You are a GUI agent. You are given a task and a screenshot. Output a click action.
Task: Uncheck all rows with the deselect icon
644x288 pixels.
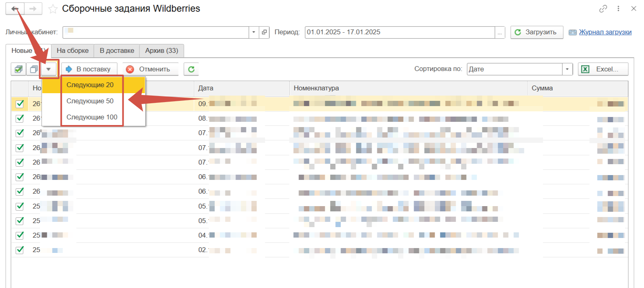coord(34,69)
